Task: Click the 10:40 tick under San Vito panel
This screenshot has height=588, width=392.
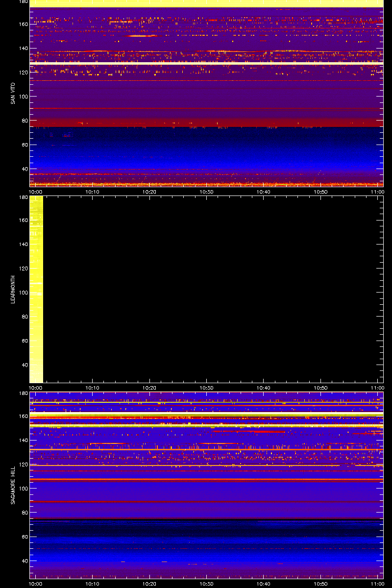Action: point(264,192)
